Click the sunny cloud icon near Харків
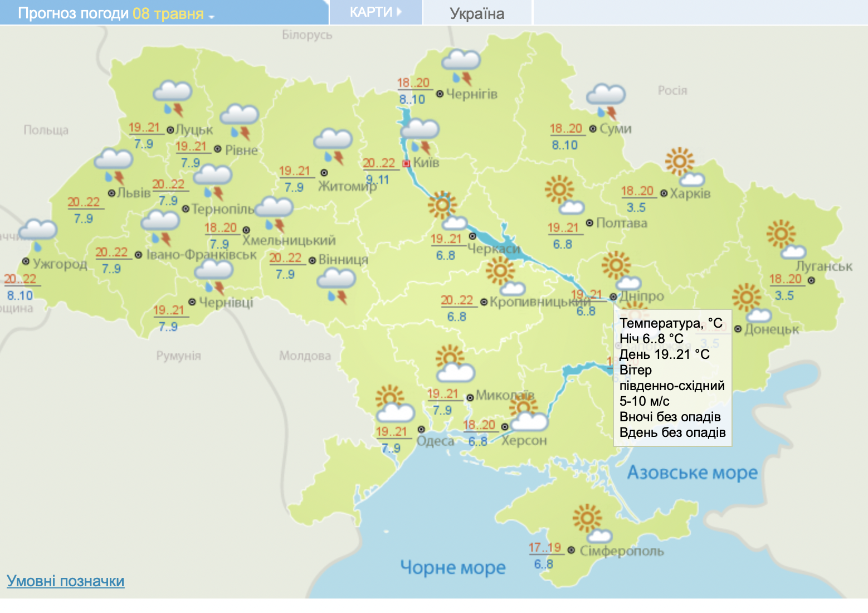Image resolution: width=868 pixels, height=613 pixels. 683,167
